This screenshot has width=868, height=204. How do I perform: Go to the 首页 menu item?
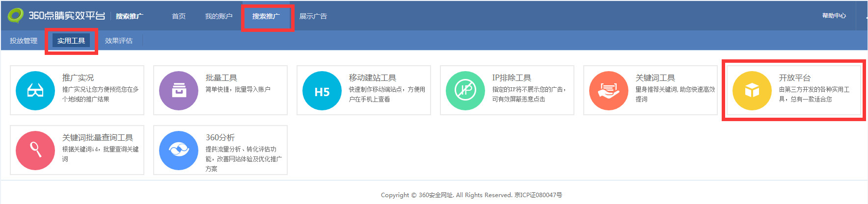coord(179,16)
